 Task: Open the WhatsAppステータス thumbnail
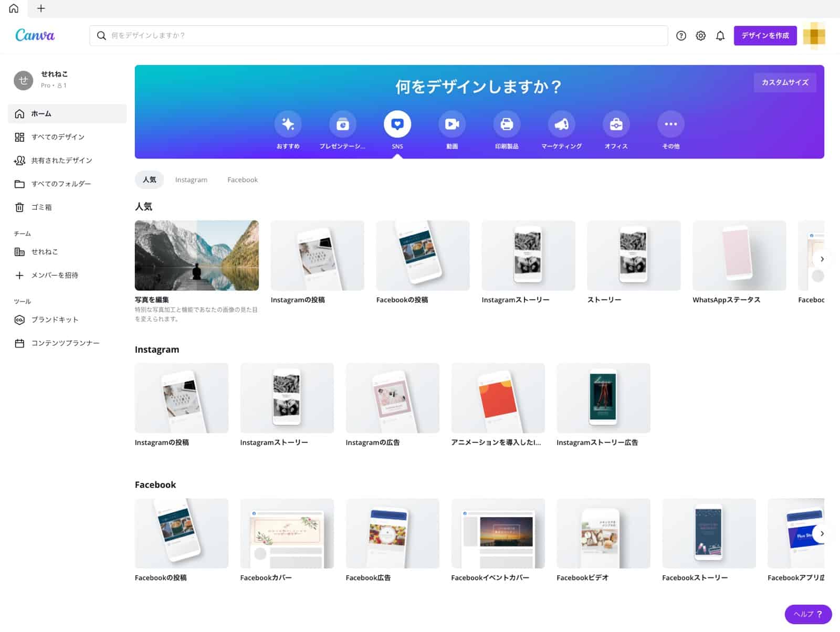tap(739, 255)
